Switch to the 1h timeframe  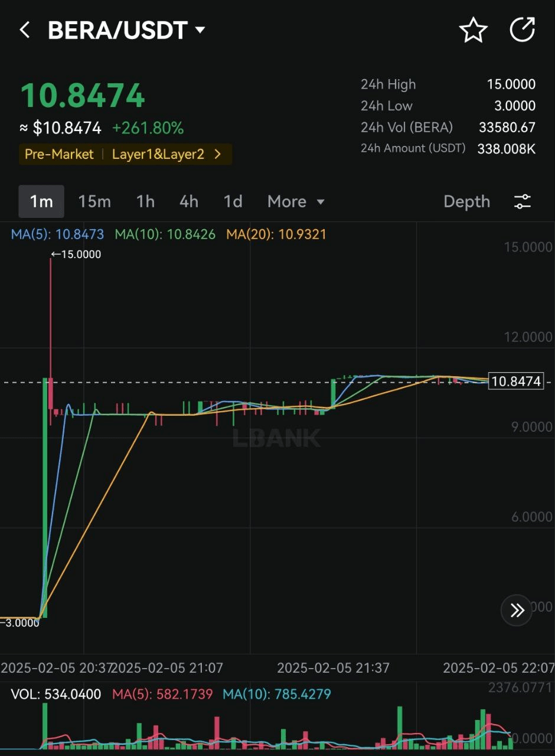[x=145, y=202]
